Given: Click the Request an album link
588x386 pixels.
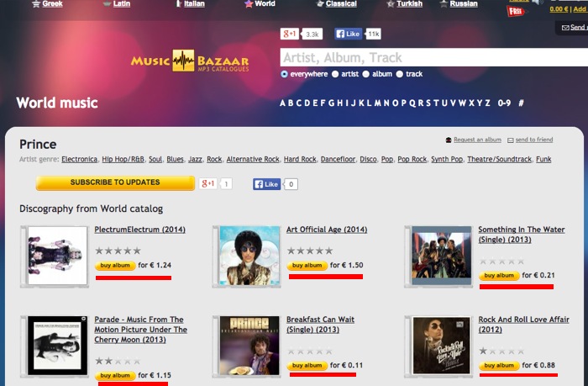Looking at the screenshot, I should pyautogui.click(x=477, y=140).
